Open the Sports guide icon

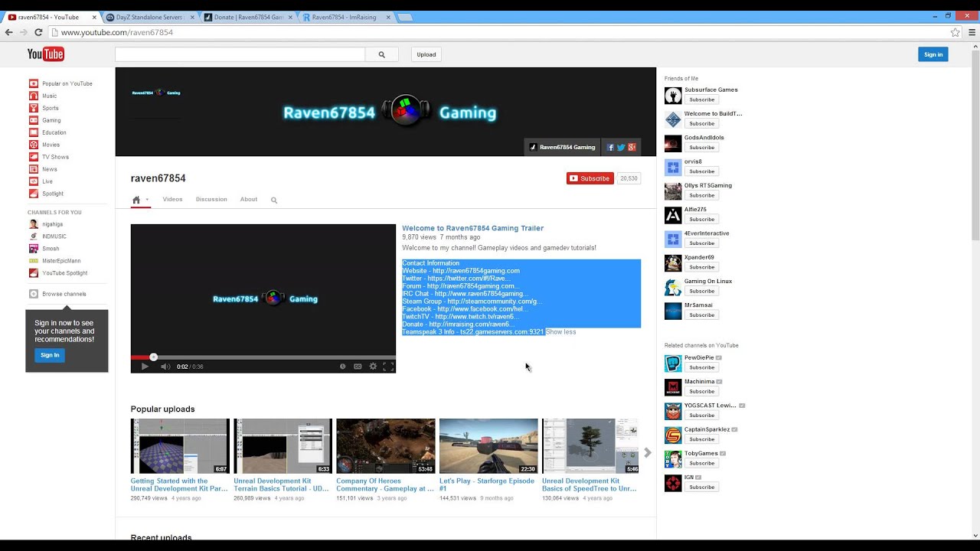(34, 108)
